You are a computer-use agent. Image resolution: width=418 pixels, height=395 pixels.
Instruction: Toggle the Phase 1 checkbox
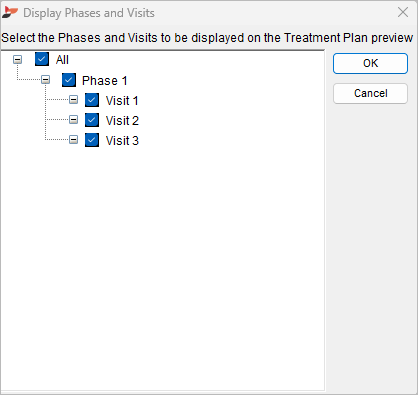(x=69, y=80)
